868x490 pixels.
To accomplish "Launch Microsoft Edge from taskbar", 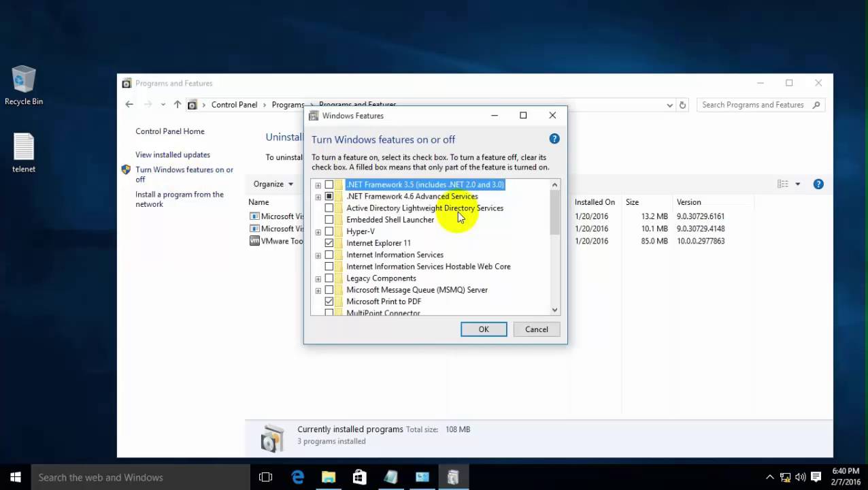I will pyautogui.click(x=297, y=477).
